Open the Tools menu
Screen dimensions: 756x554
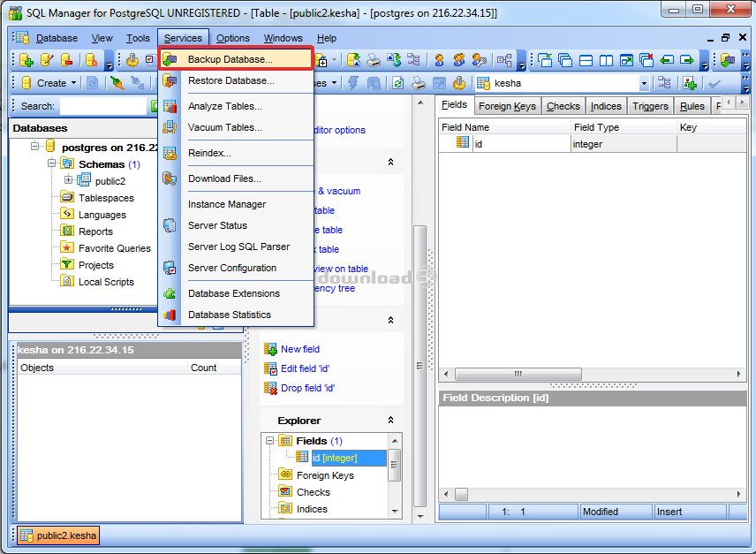[137, 38]
